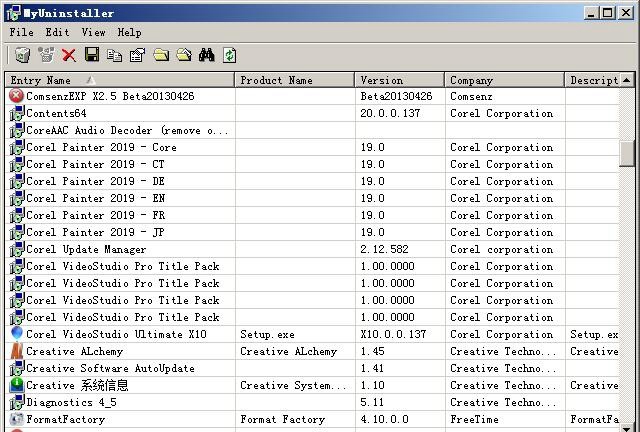Click the icon beside CoreAAC Audio Decoder

click(17, 130)
